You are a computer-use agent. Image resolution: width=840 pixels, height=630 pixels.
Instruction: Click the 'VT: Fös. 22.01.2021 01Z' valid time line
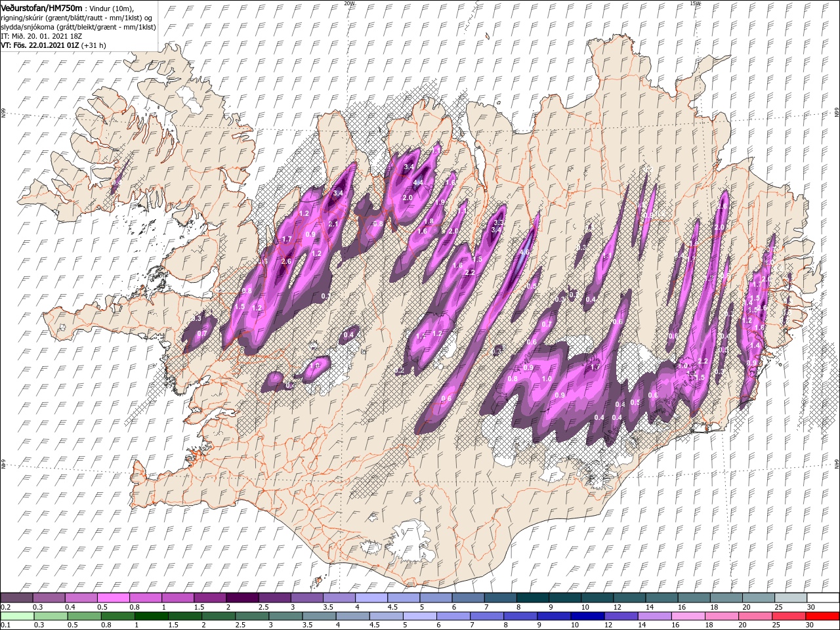(54, 45)
